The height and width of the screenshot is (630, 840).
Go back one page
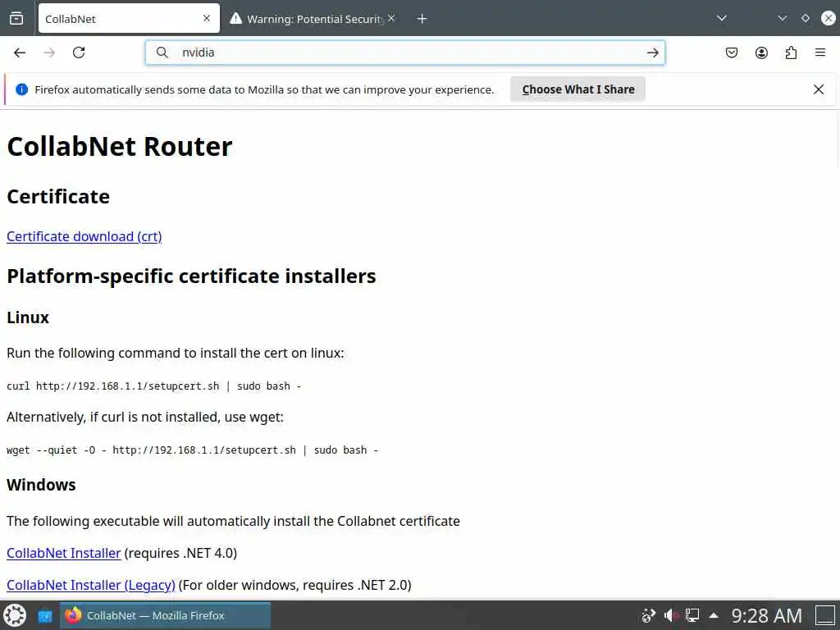coord(20,52)
